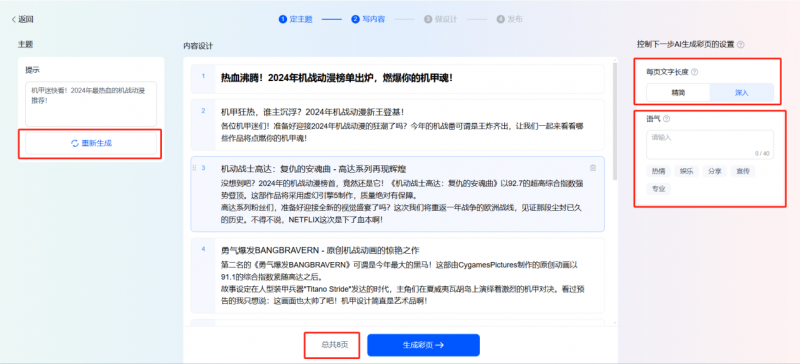Focus the 语气 tone input field
Image resolution: width=800 pixels, height=364 pixels.
coord(710,144)
